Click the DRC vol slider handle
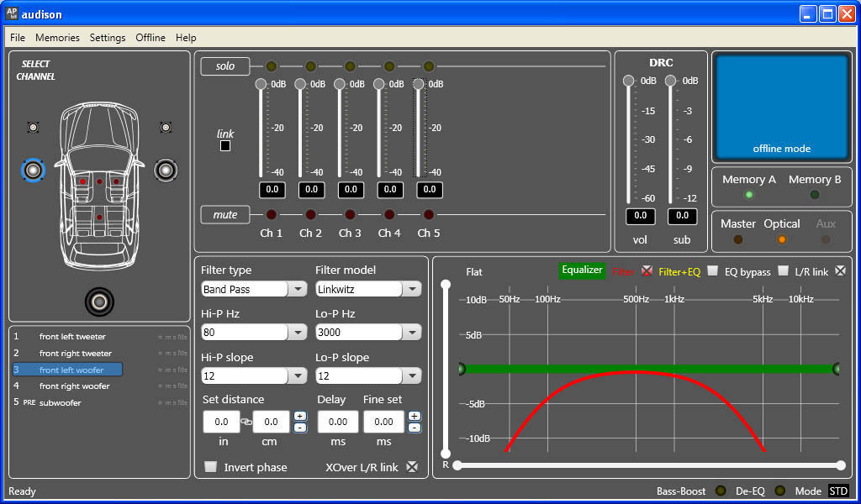This screenshot has height=504, width=861. click(628, 81)
